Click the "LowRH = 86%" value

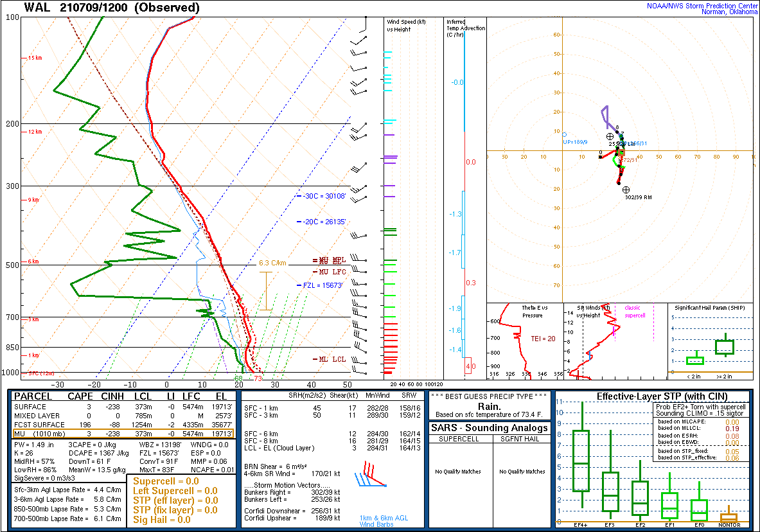click(x=35, y=470)
